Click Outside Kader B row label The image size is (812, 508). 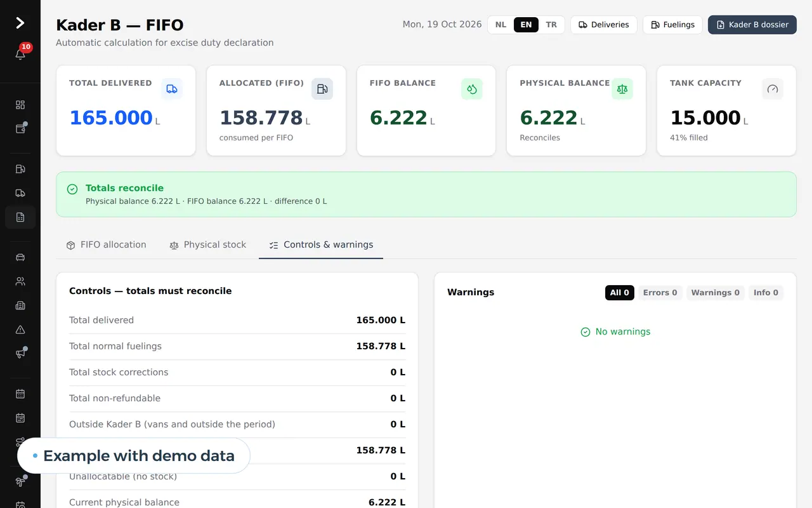(172, 425)
